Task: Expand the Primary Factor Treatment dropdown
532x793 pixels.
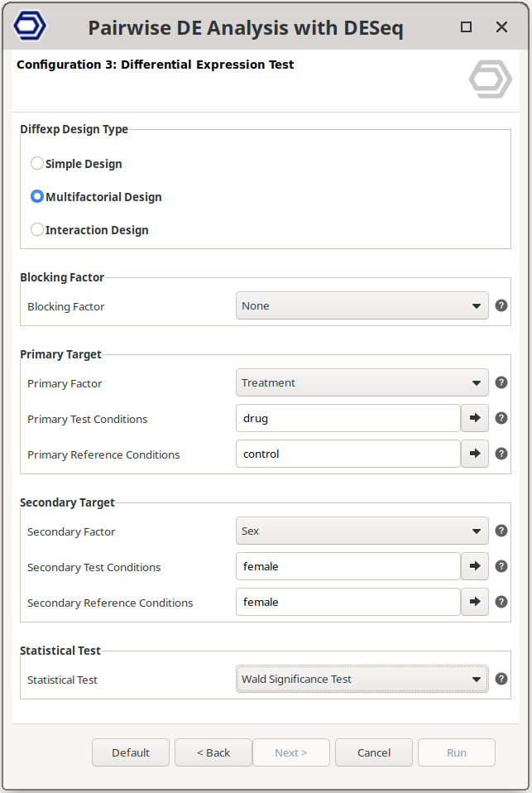Action: [x=362, y=382]
